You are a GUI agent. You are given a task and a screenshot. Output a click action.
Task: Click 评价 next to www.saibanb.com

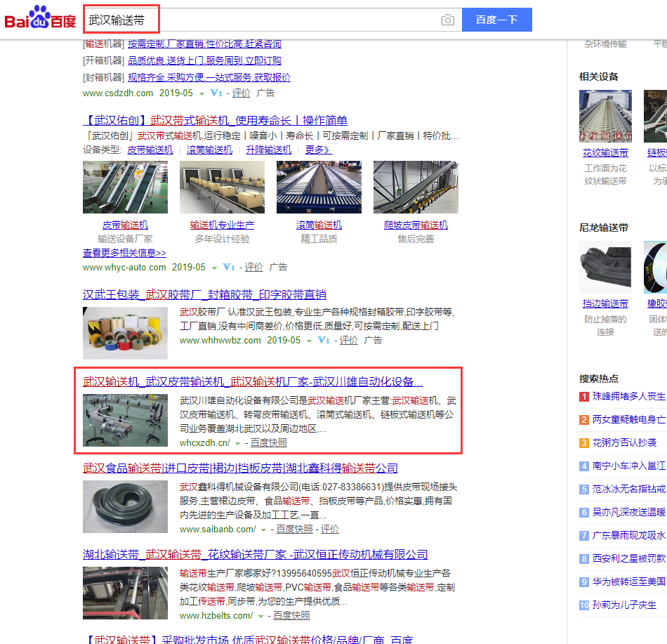330,529
